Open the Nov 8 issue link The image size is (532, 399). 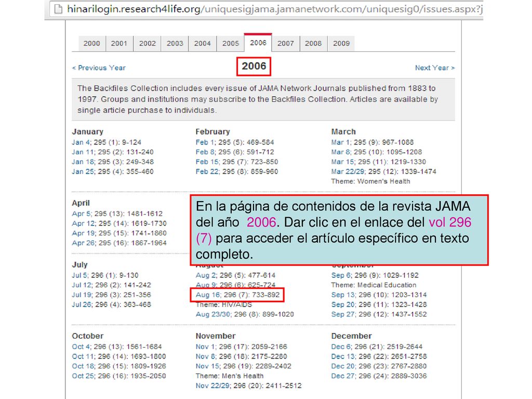[205, 357]
